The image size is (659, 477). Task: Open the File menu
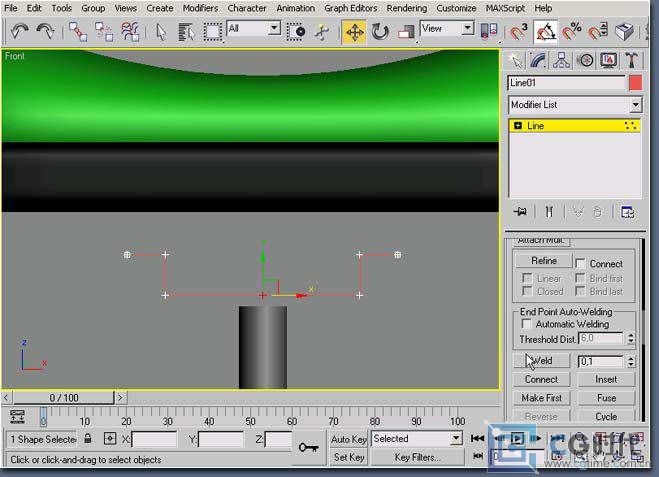click(11, 8)
